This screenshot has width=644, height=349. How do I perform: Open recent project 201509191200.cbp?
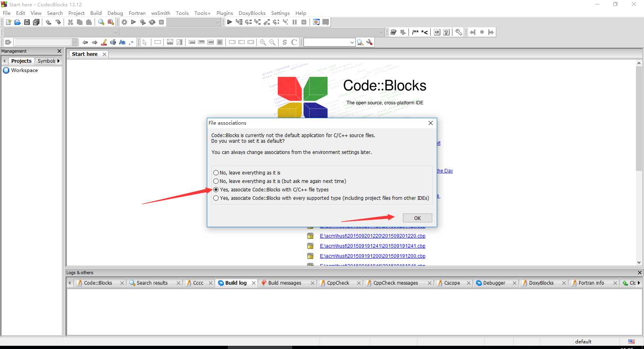tap(372, 256)
